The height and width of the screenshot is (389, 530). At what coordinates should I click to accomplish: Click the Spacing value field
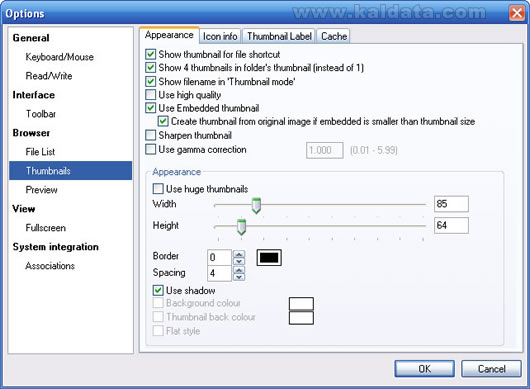click(x=219, y=273)
